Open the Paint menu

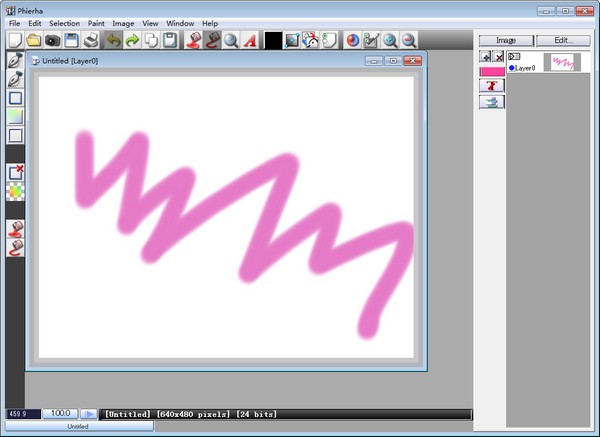(96, 23)
